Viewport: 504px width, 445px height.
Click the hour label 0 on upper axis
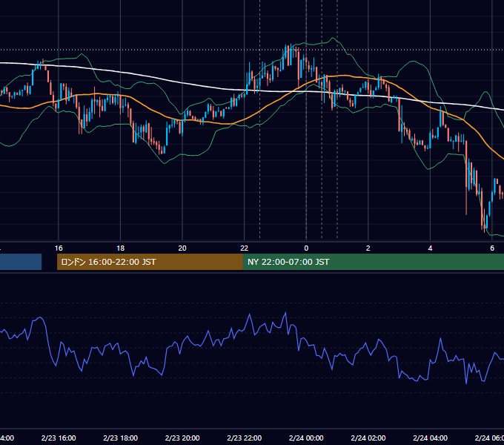click(x=306, y=248)
